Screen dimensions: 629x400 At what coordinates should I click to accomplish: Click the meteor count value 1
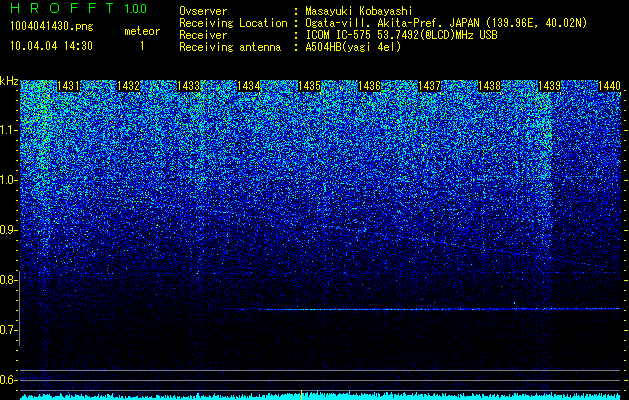click(142, 46)
